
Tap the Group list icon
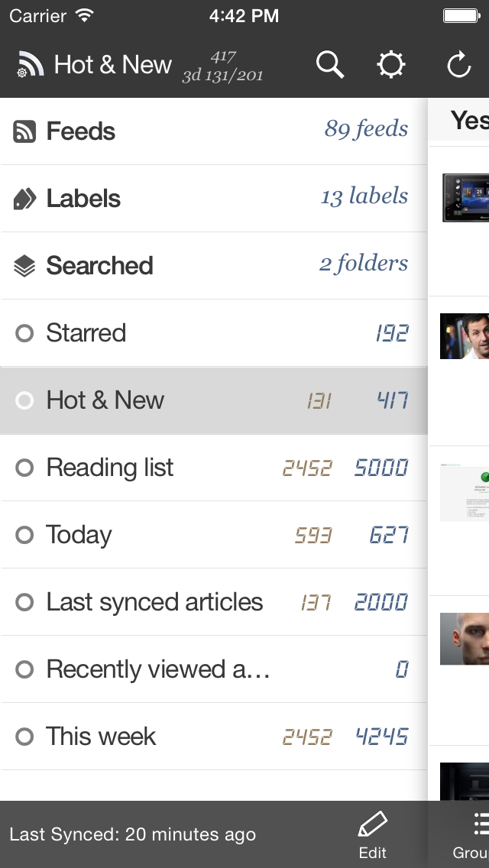point(480,825)
